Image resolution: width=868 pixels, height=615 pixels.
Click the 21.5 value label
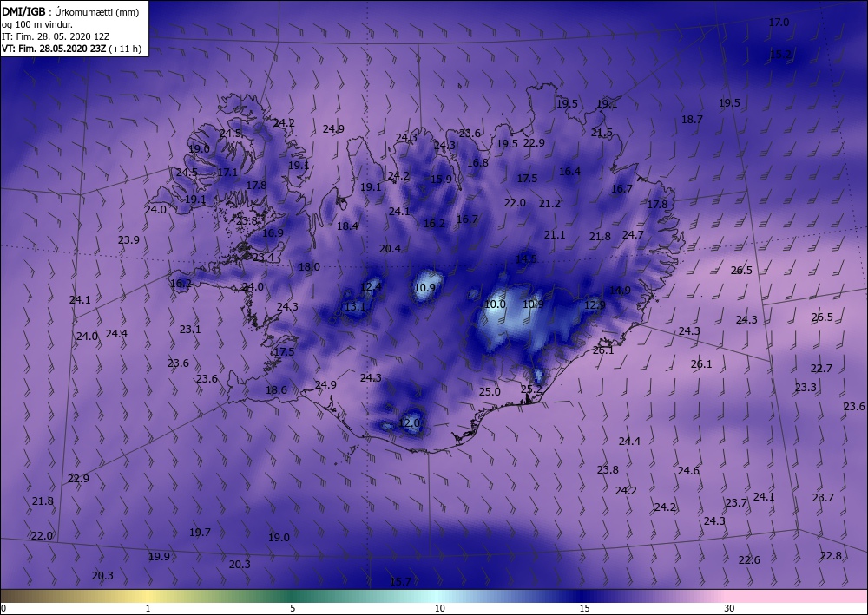pyautogui.click(x=602, y=132)
